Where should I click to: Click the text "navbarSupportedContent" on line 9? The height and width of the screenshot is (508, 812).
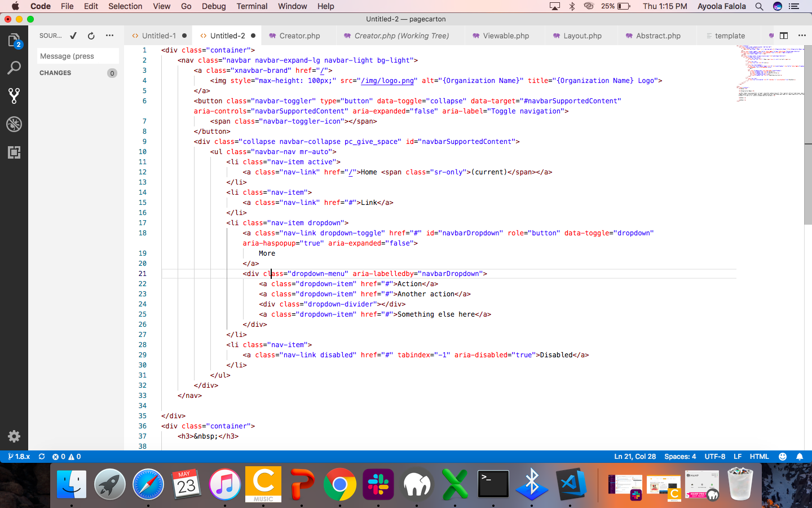click(x=468, y=142)
